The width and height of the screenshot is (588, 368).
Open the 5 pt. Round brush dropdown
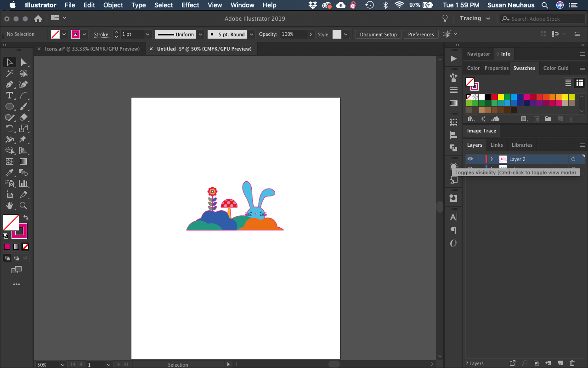[x=251, y=34]
